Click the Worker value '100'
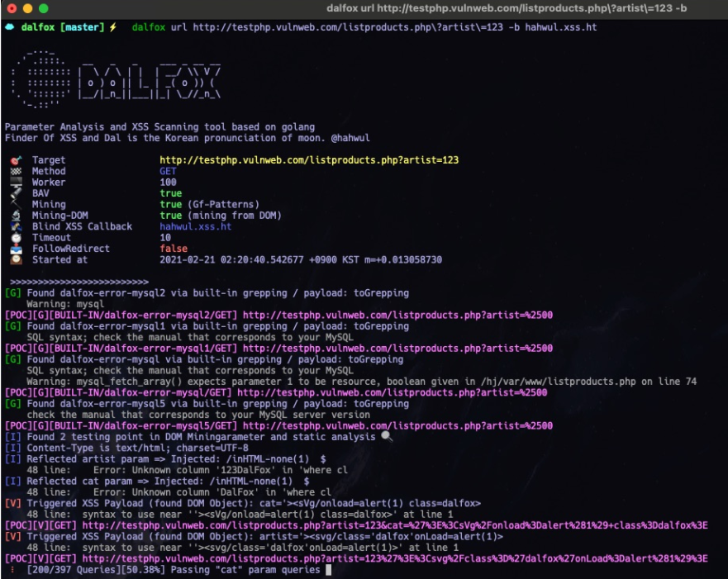The height and width of the screenshot is (579, 728). tap(168, 183)
